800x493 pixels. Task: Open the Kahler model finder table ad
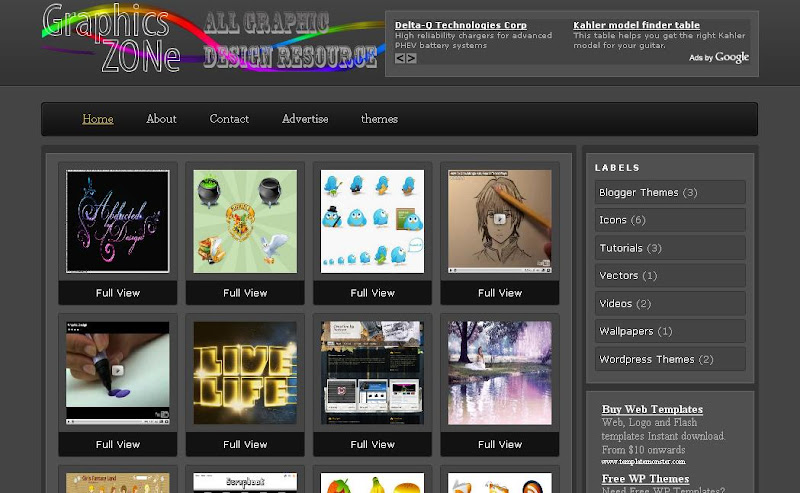[636, 25]
